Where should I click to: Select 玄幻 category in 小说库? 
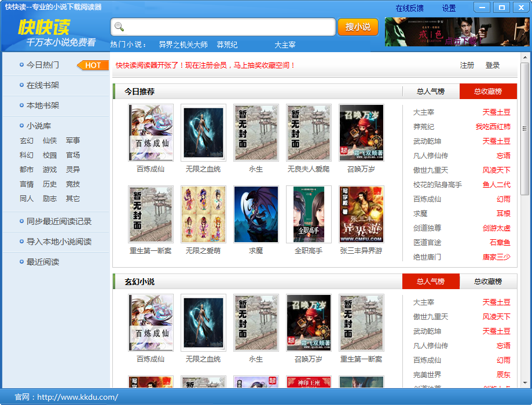point(27,140)
